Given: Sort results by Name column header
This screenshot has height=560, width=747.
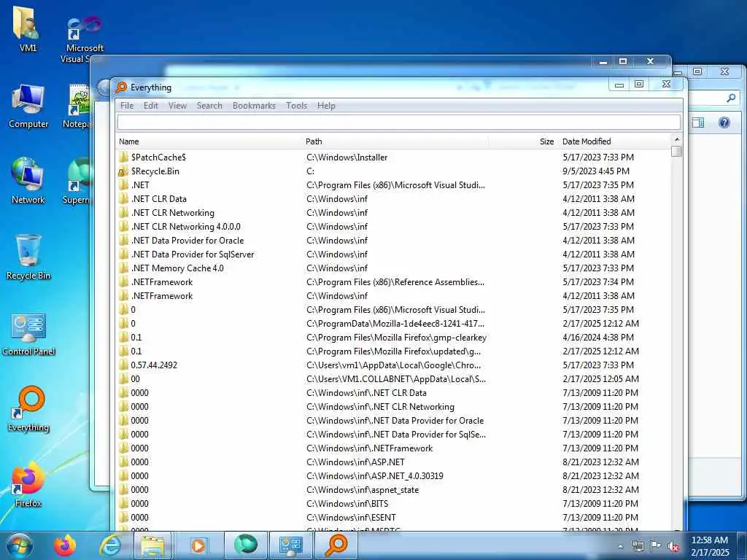Looking at the screenshot, I should [209, 141].
